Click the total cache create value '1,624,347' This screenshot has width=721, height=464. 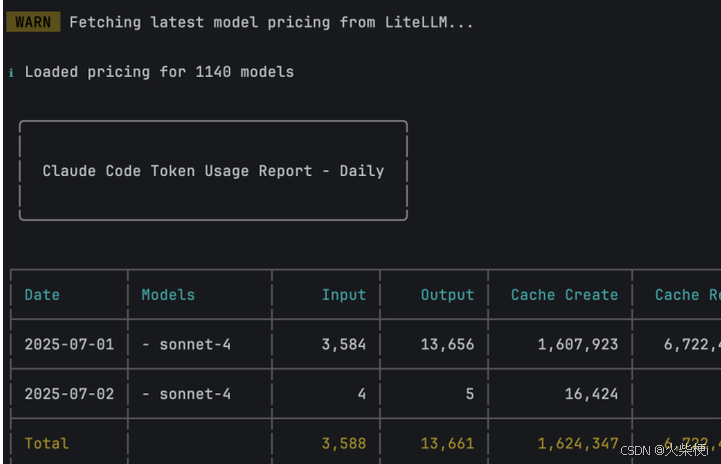tap(578, 444)
